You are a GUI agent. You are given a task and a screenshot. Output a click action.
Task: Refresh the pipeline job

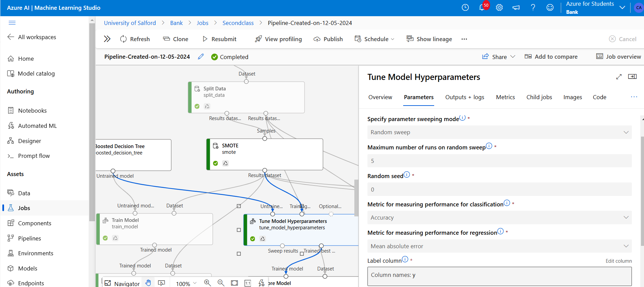coord(135,39)
